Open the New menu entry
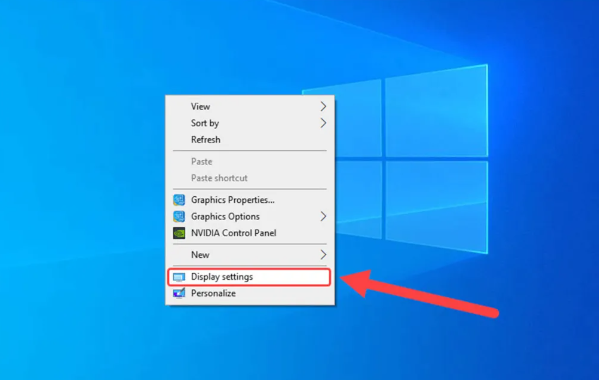 click(x=250, y=255)
